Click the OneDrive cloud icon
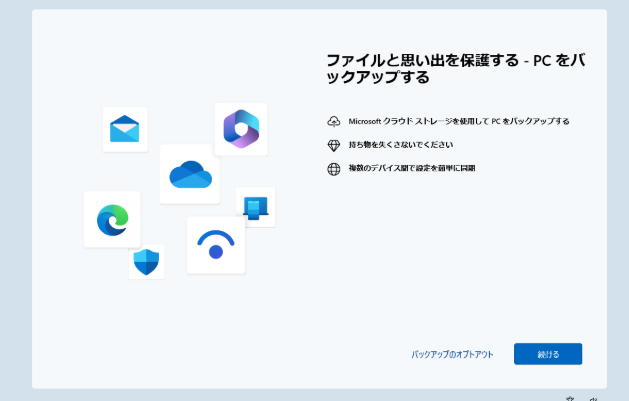629x401 pixels. (x=190, y=174)
